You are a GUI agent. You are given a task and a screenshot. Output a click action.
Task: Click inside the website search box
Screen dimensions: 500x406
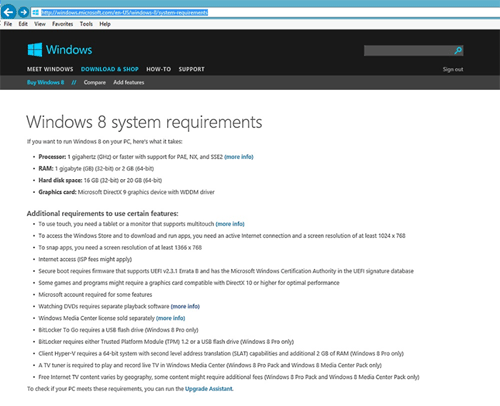408,50
